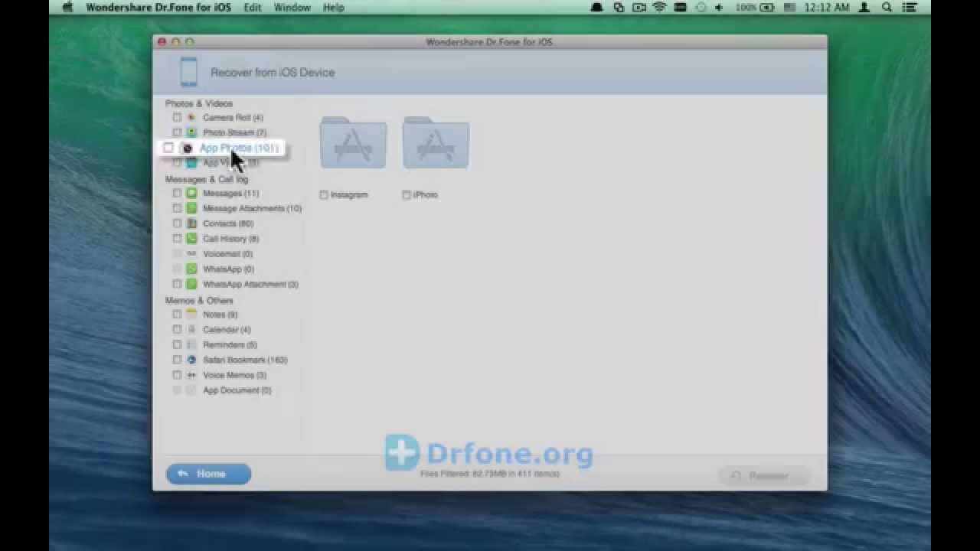Screen dimensions: 980x551
Task: Click the Voice Memos icon
Action: (191, 375)
